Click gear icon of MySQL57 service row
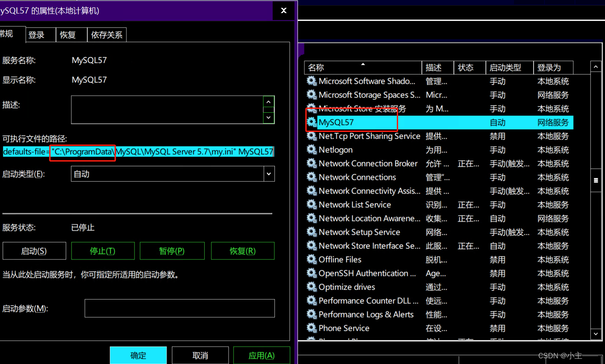Viewport: 605px width, 364px height. [x=311, y=122]
